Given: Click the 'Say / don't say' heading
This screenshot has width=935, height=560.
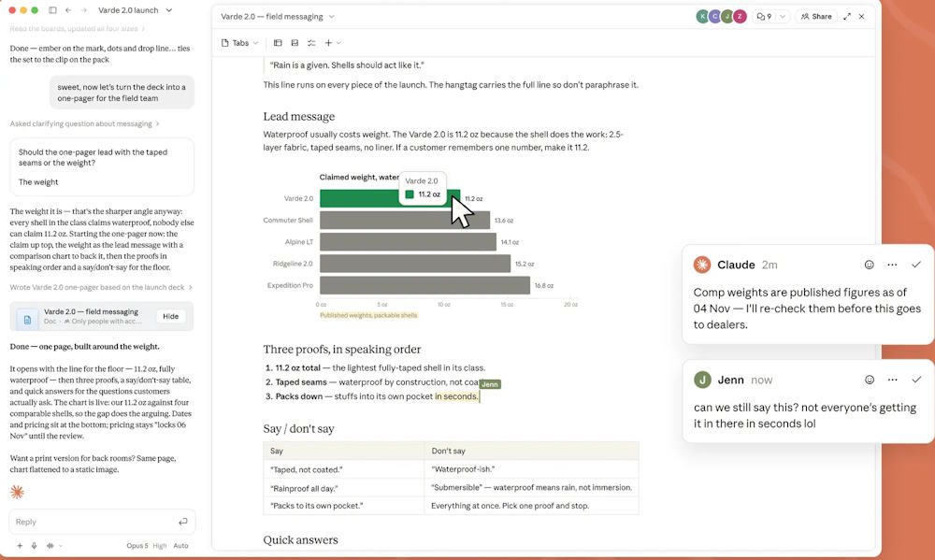Looking at the screenshot, I should click(299, 429).
